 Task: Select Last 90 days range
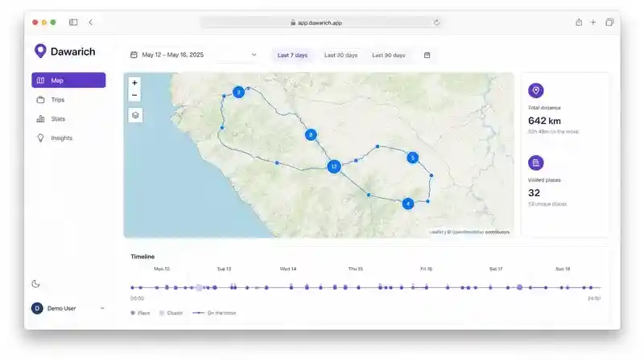pyautogui.click(x=389, y=55)
